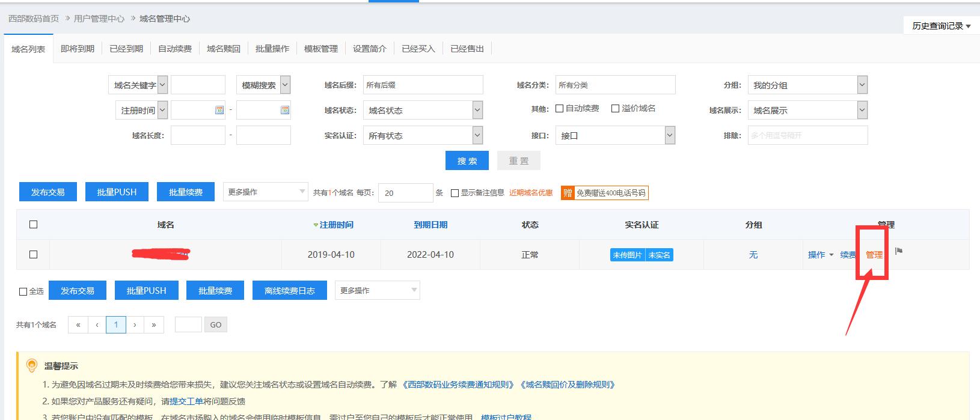Click the lightbulb tip icon

click(32, 365)
